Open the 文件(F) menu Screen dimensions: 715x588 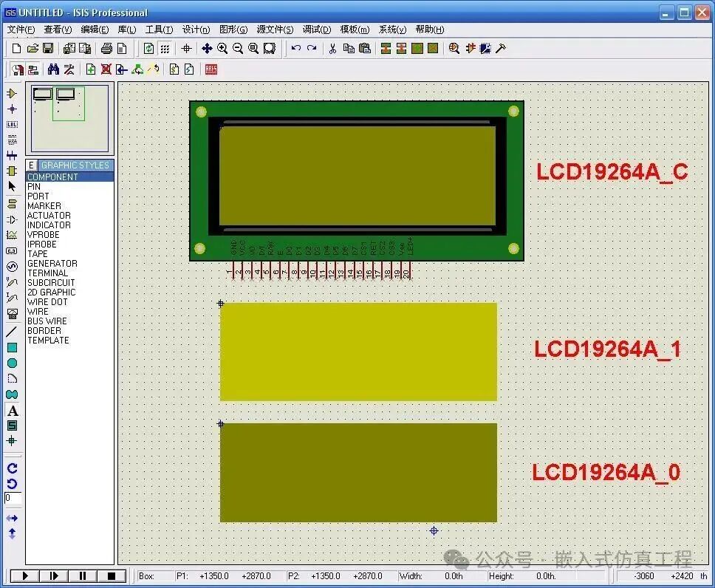(x=21, y=30)
